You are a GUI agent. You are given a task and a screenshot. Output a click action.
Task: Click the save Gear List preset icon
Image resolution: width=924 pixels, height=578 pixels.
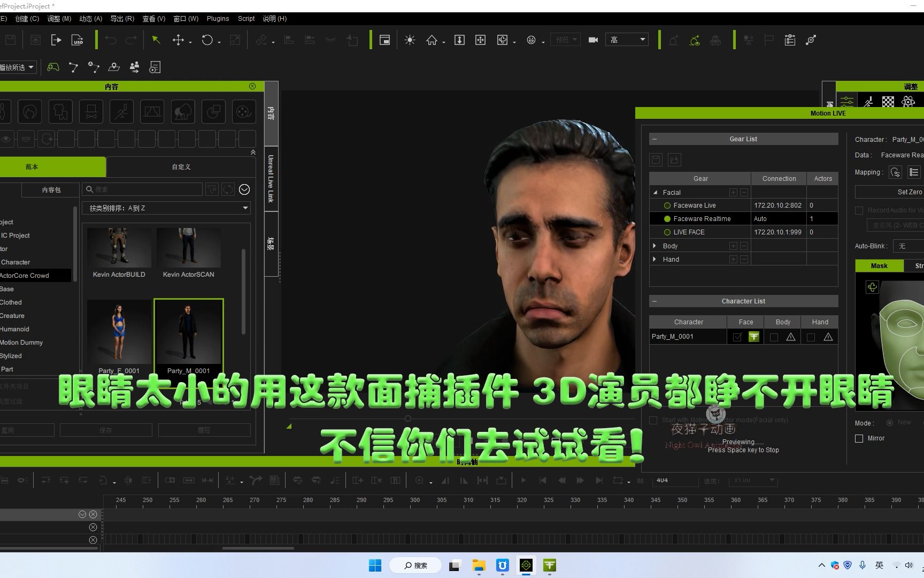click(x=656, y=159)
